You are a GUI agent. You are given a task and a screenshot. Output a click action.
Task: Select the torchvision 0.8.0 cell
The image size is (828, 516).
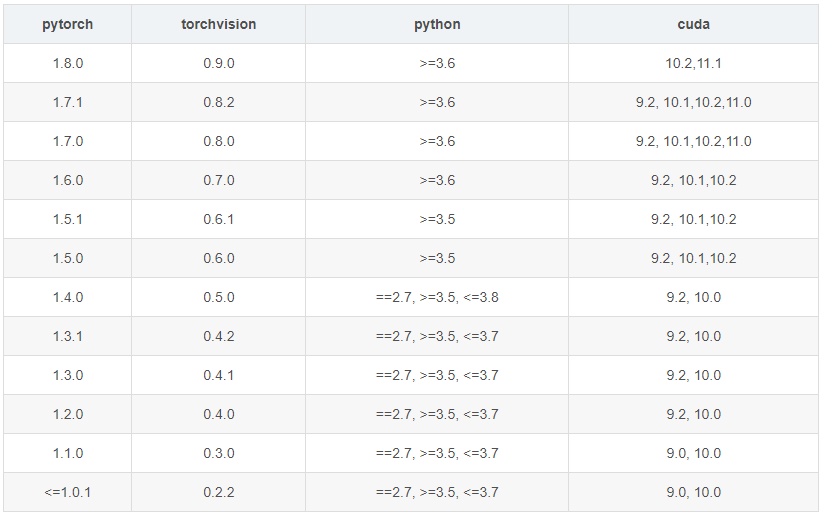point(218,141)
